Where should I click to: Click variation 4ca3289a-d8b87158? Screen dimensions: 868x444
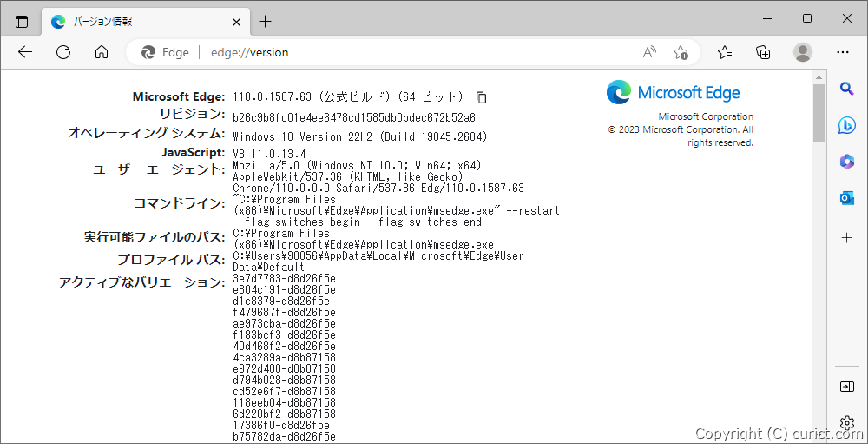coord(284,357)
